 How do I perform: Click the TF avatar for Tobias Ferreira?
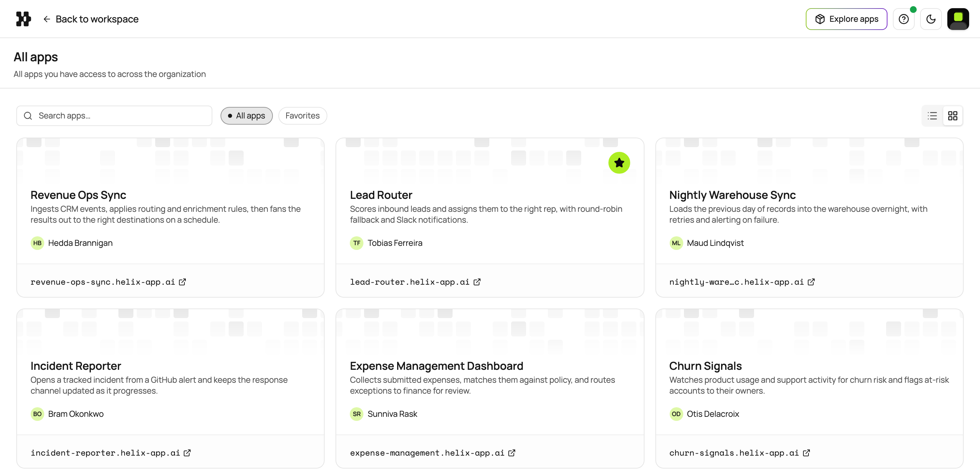coord(357,243)
